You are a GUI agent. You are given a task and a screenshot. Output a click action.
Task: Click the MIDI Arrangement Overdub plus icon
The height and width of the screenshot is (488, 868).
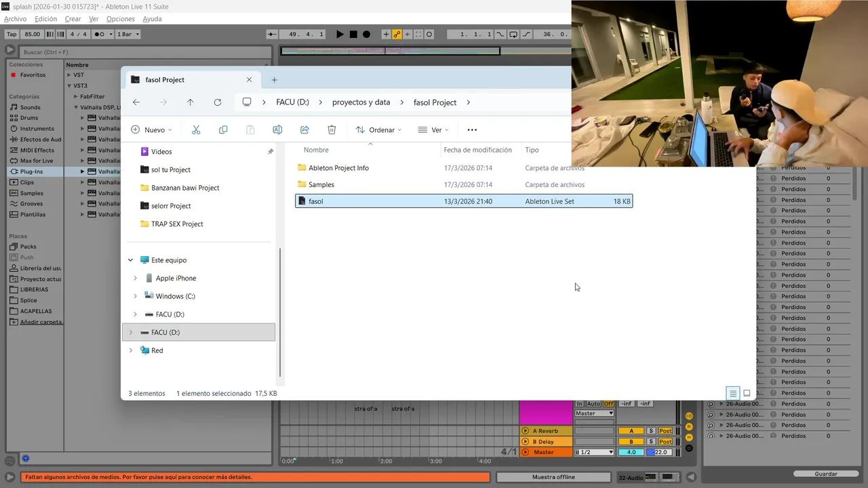(386, 34)
